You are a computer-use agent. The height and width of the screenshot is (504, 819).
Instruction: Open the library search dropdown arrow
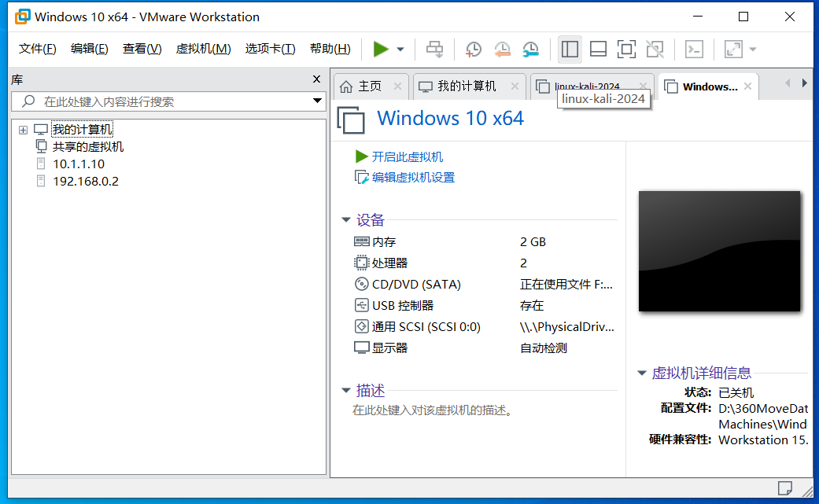[317, 101]
